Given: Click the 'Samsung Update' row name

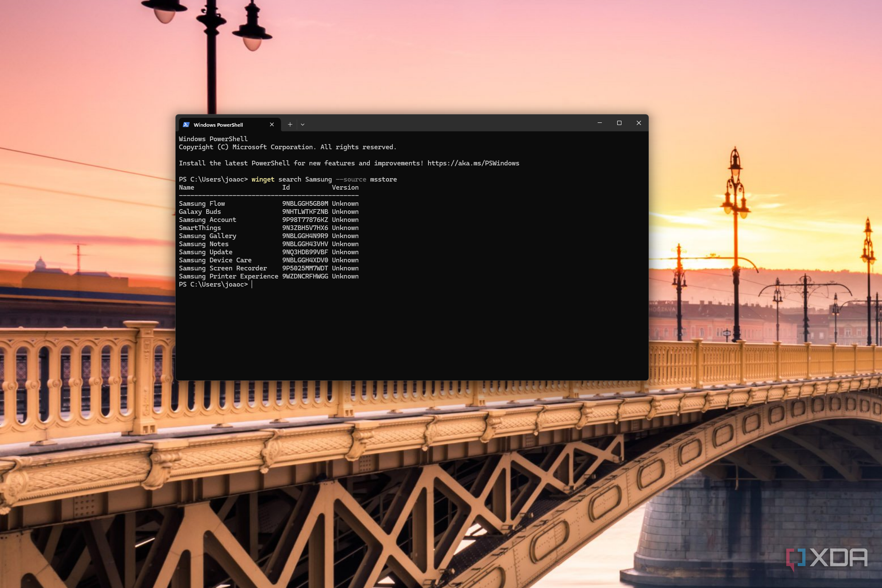Looking at the screenshot, I should coord(206,252).
